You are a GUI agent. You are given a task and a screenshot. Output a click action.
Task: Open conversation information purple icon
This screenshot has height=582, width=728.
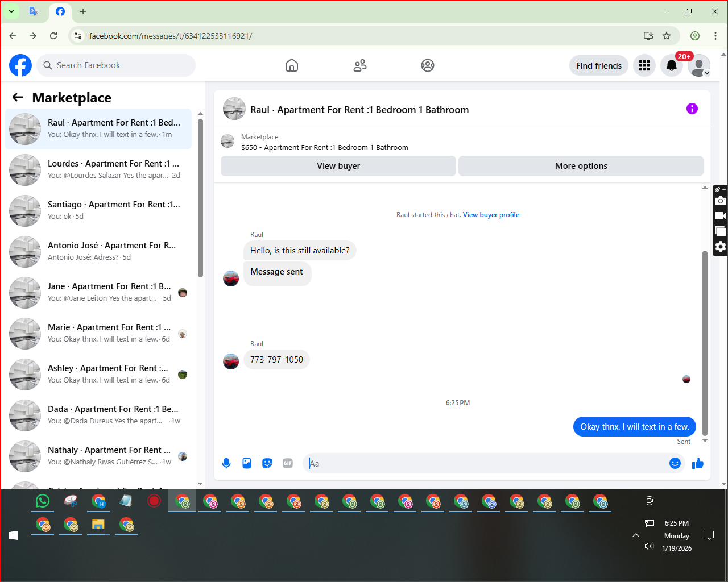[692, 109]
